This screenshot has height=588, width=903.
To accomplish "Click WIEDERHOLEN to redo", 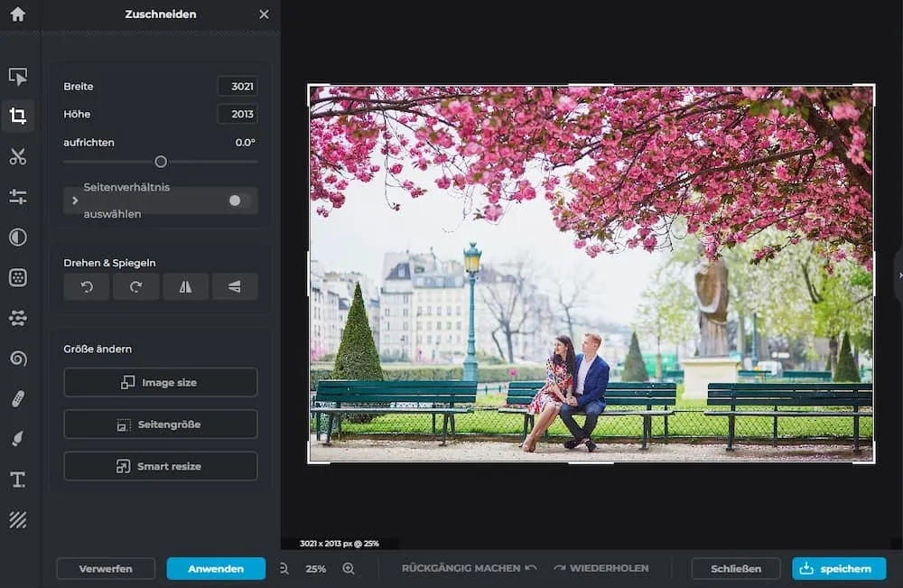I will [601, 568].
